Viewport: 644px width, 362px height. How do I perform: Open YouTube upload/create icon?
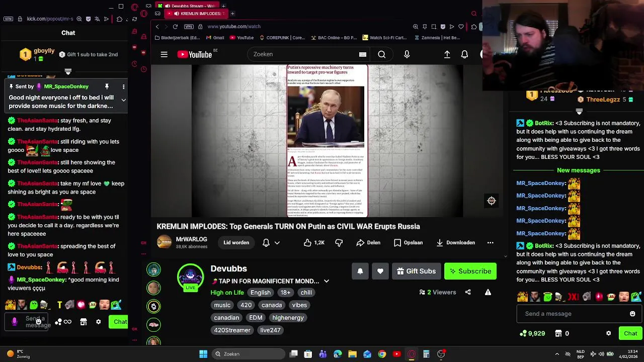pos(447,54)
